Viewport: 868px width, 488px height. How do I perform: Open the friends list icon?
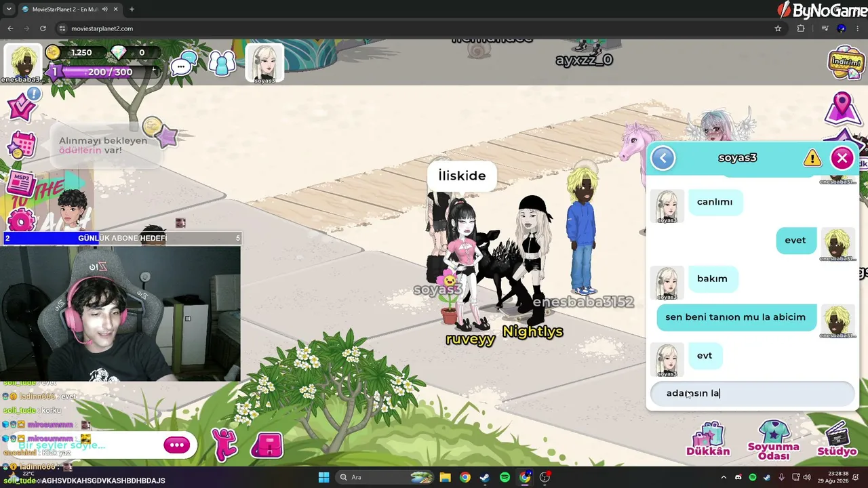point(222,64)
